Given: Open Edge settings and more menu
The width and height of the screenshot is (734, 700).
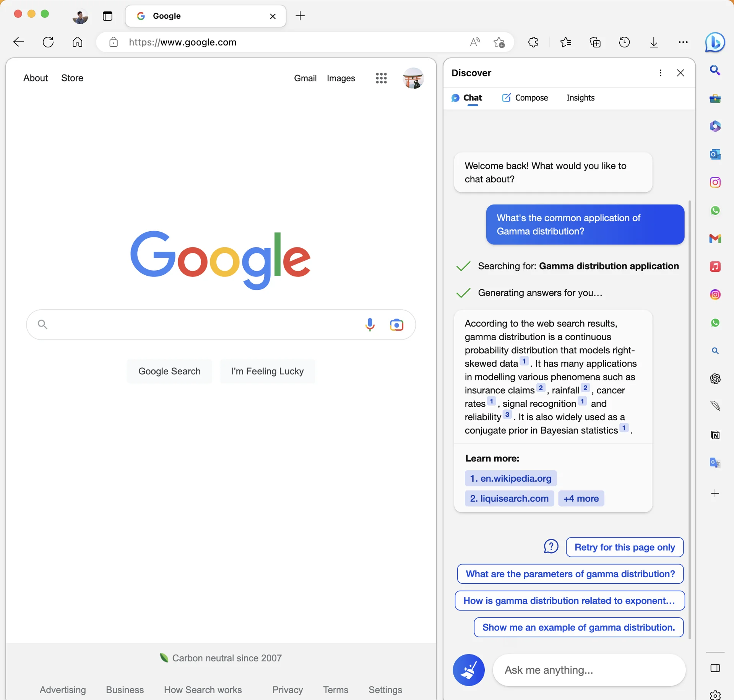Looking at the screenshot, I should (x=683, y=42).
